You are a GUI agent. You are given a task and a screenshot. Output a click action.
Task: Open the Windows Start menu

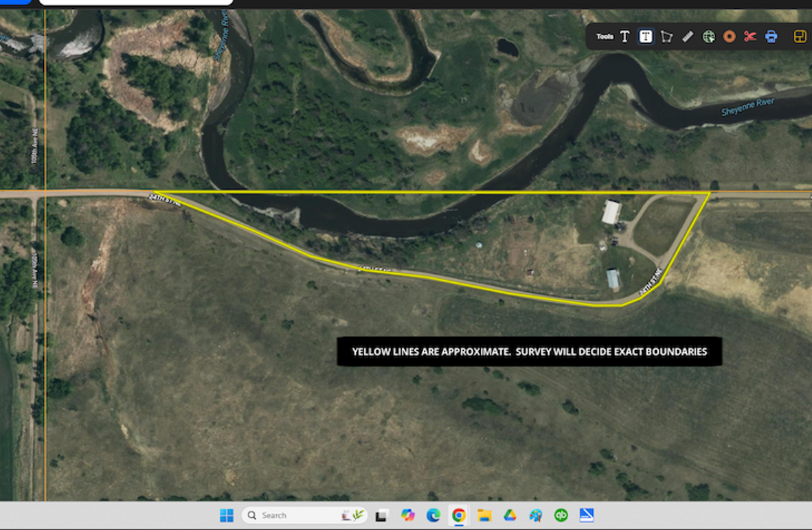[226, 516]
